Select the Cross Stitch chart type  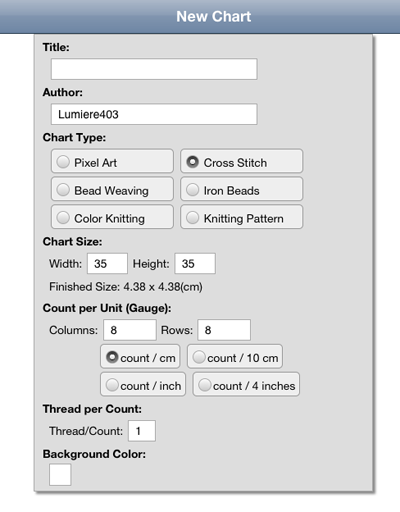coord(242,161)
